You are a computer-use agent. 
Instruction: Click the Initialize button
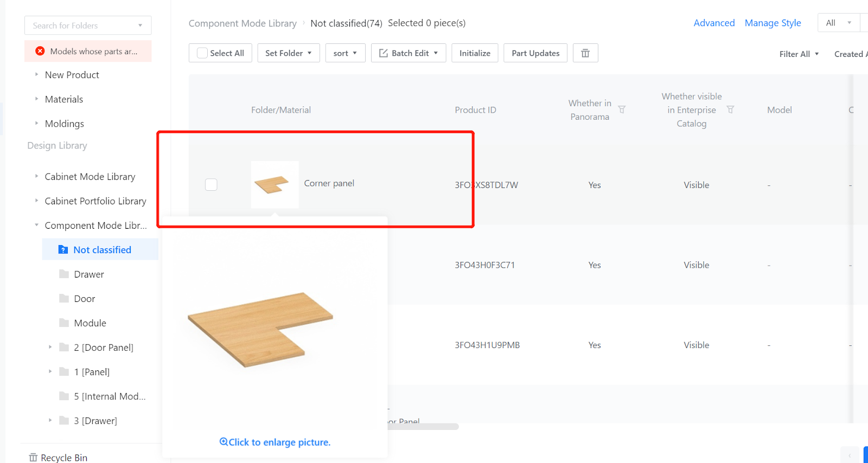coord(475,53)
